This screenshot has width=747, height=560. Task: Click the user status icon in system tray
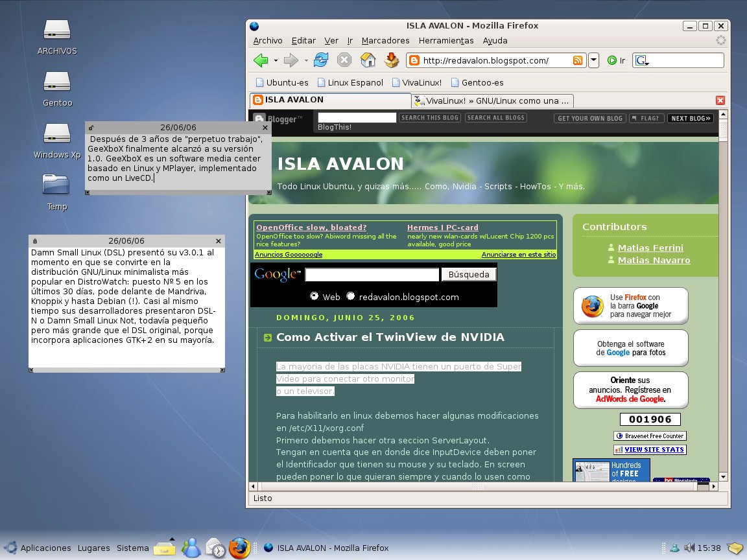pyautogui.click(x=674, y=548)
